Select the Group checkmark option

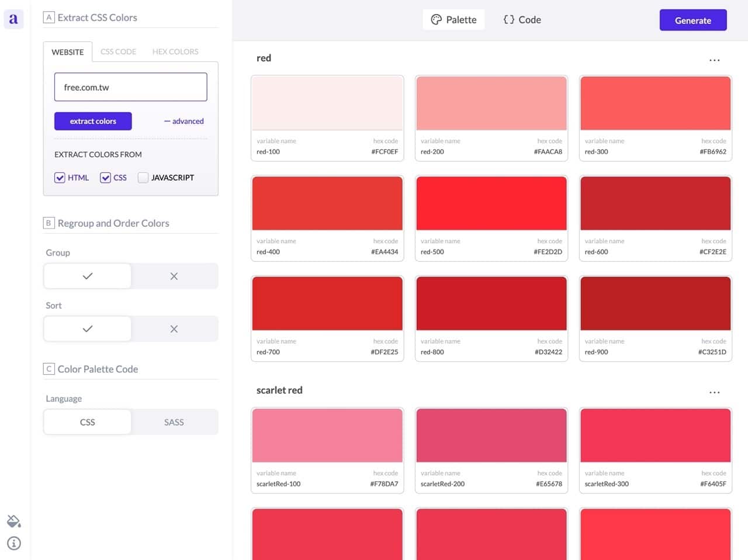pos(88,276)
